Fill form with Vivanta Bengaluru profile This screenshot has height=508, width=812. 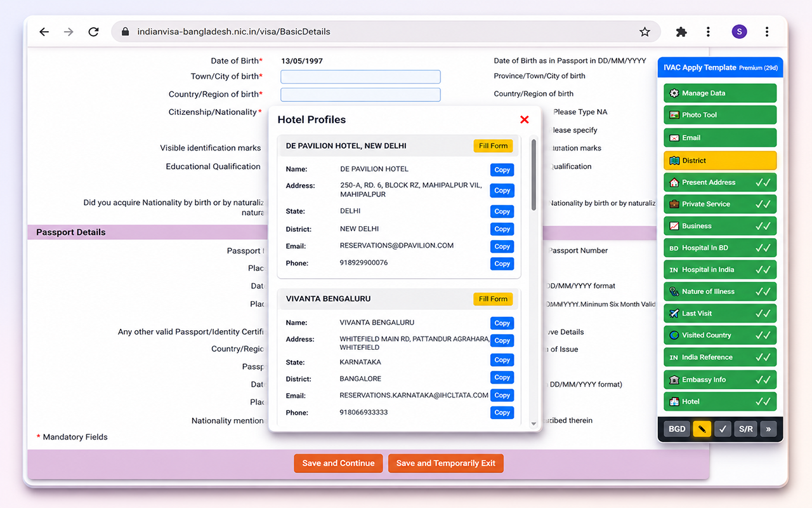[493, 299]
